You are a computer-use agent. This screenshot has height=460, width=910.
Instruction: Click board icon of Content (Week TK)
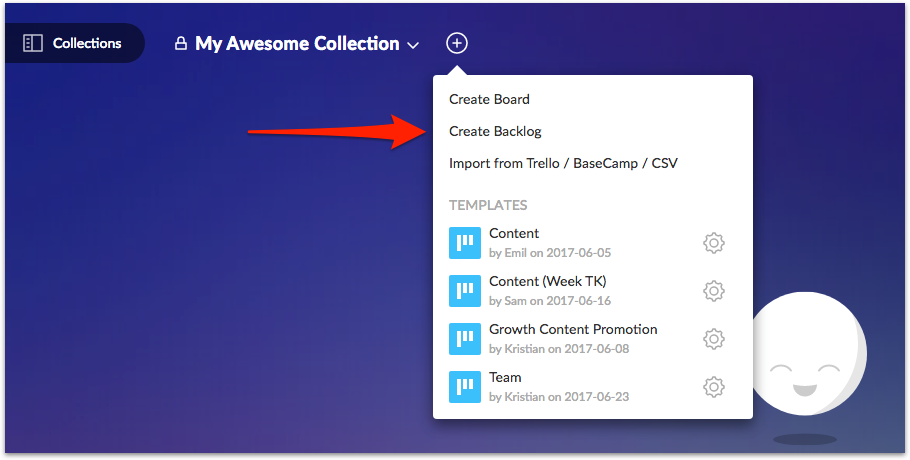pyautogui.click(x=465, y=291)
